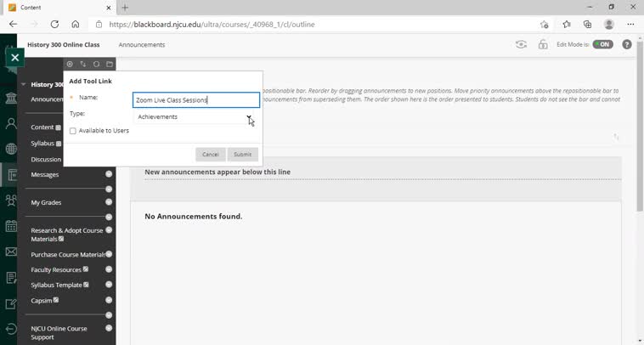Image resolution: width=644 pixels, height=345 pixels.
Task: Open the Courses icon in sidebar
Action: [11, 174]
